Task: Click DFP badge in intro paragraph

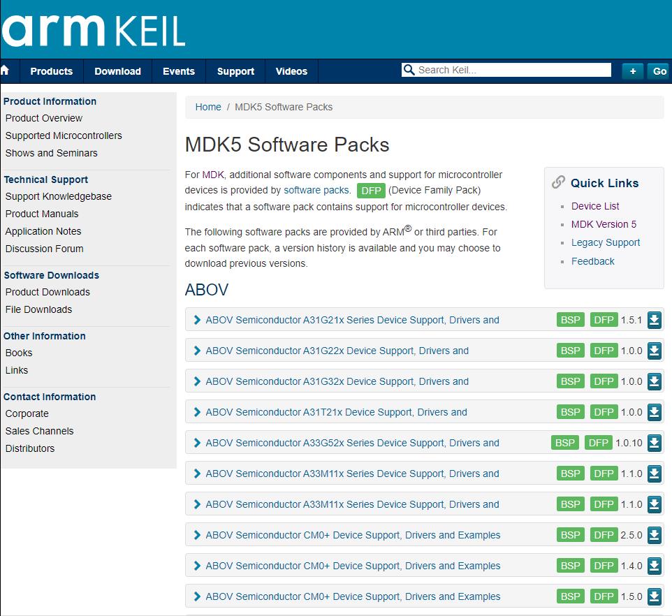Action: [x=371, y=191]
